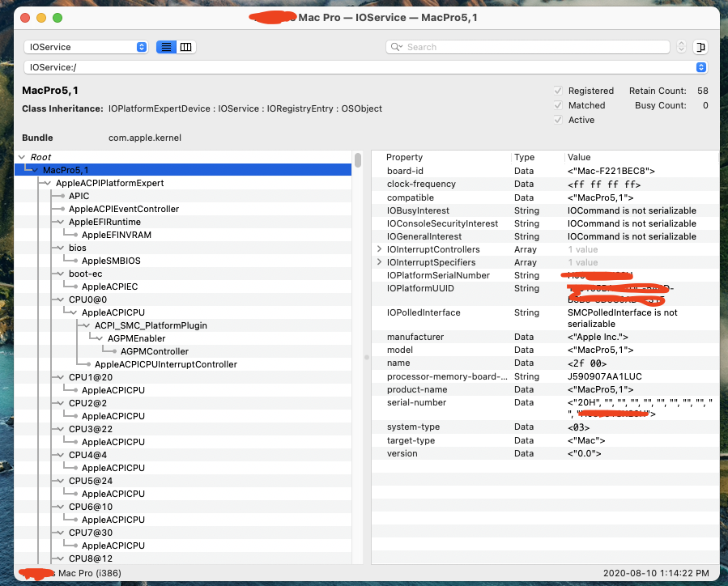The height and width of the screenshot is (586, 728).
Task: Click the com.apple.kernel bundle text
Action: tap(145, 138)
